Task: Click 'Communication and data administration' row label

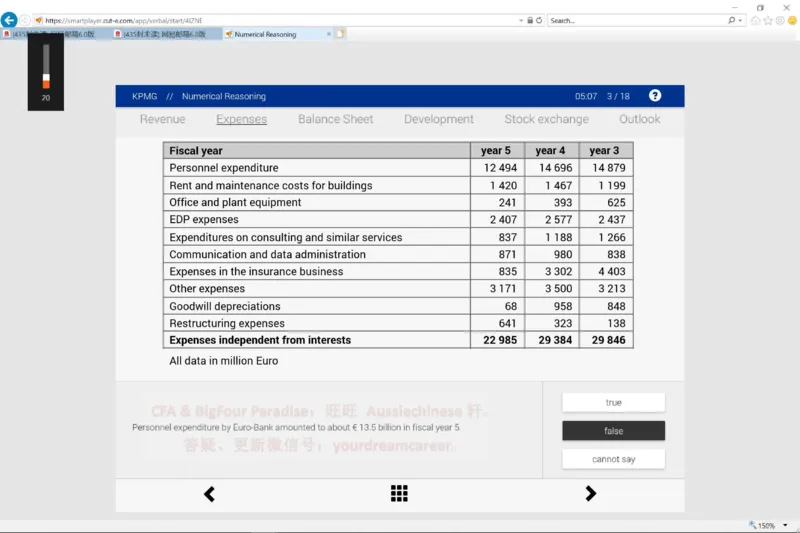Action: 267,254
